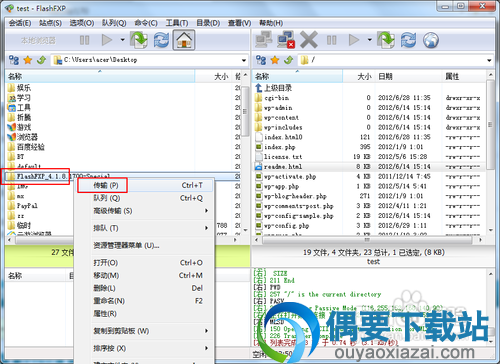Refresh the local pane with blue arrows icon
Viewport: 500px width, 364px height.
[161, 40]
